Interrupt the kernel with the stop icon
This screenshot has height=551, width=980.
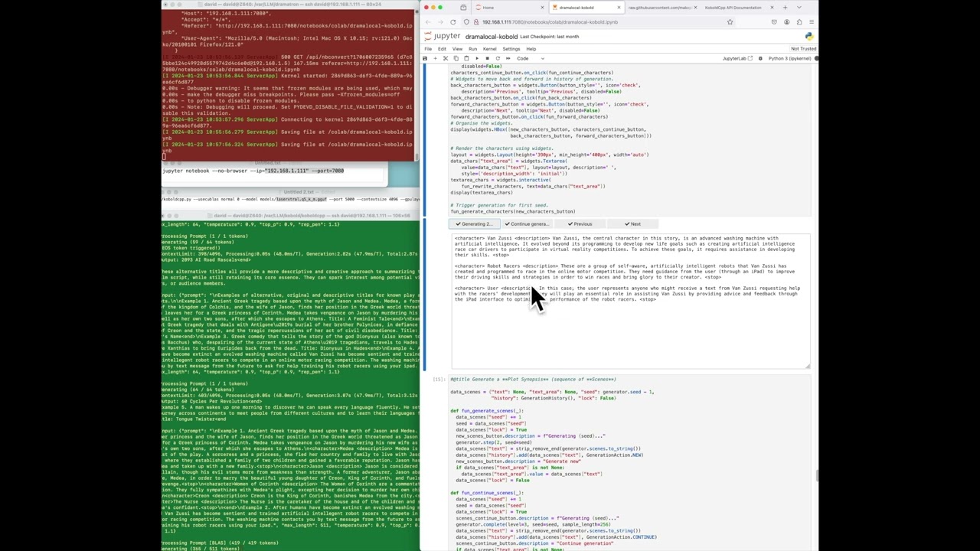click(487, 58)
